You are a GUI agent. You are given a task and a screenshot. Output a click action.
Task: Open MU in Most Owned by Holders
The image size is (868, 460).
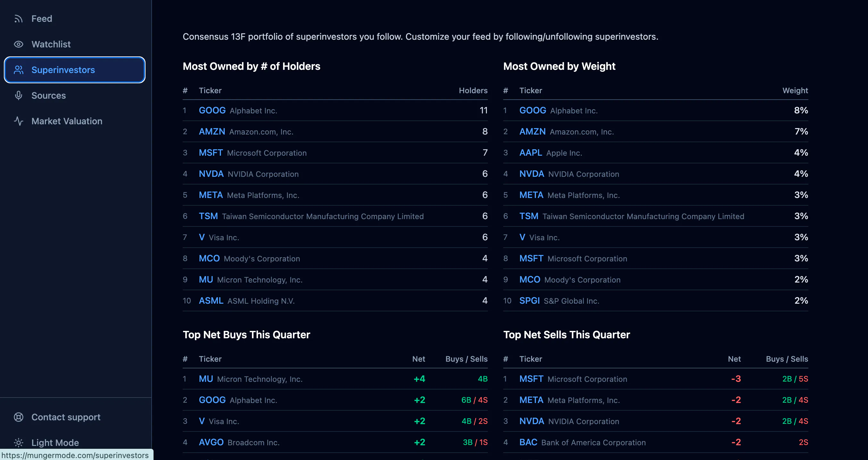click(205, 280)
